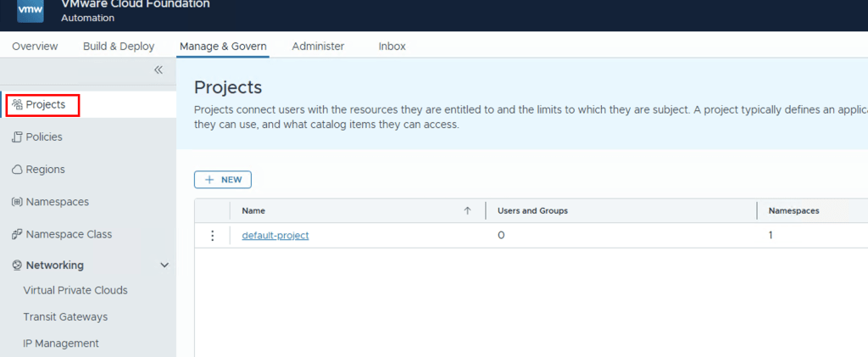Viewport: 868px width, 357px height.
Task: Click the Projects people icon in sidebar
Action: tap(17, 104)
